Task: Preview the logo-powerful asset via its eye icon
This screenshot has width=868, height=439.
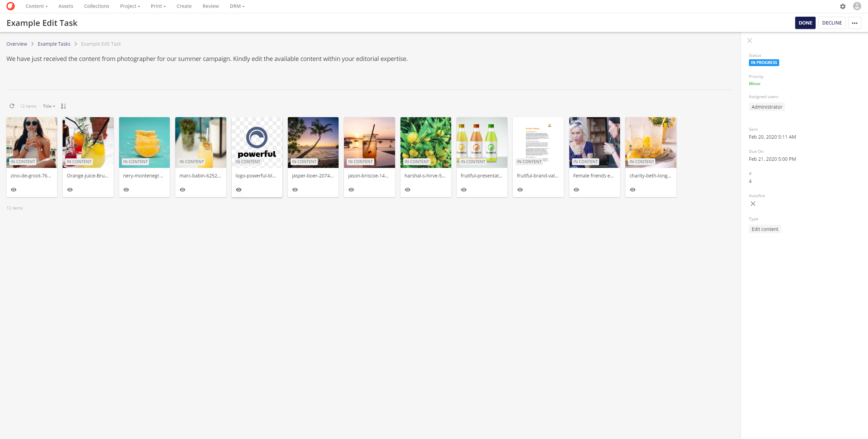Action: (x=239, y=190)
